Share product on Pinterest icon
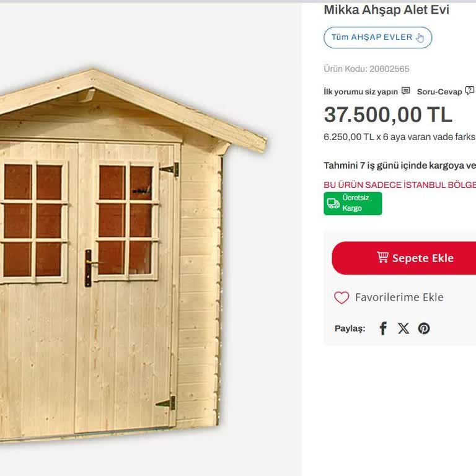The height and width of the screenshot is (476, 476). pyautogui.click(x=424, y=328)
